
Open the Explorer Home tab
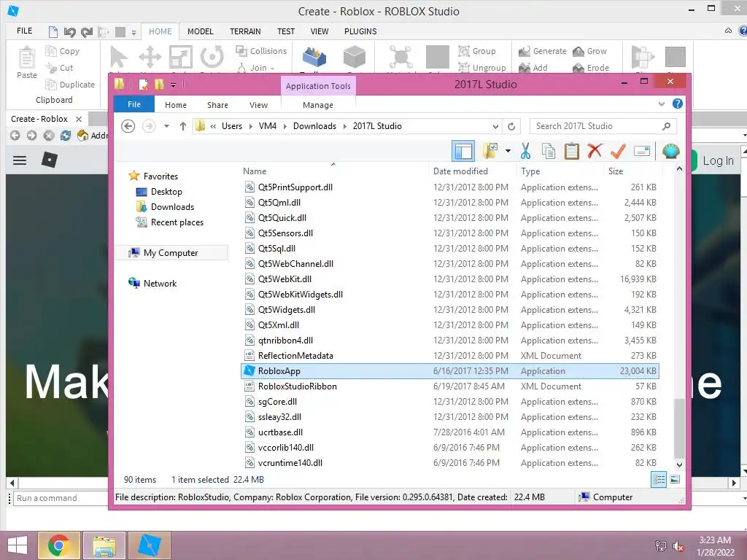tap(176, 105)
